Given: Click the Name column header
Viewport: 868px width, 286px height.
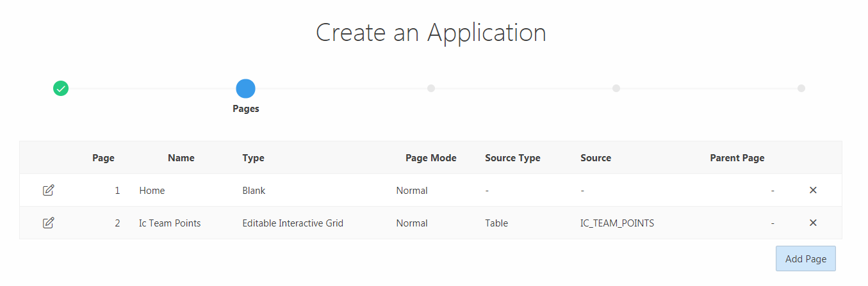Looking at the screenshot, I should click(x=181, y=157).
